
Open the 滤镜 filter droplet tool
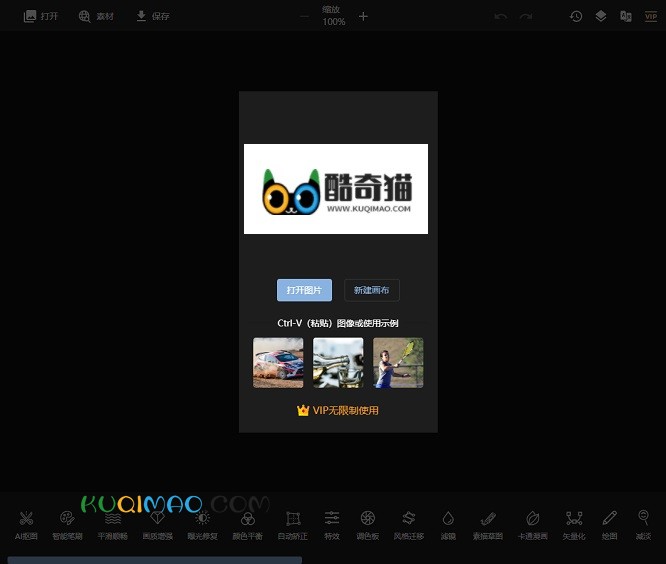(x=448, y=526)
